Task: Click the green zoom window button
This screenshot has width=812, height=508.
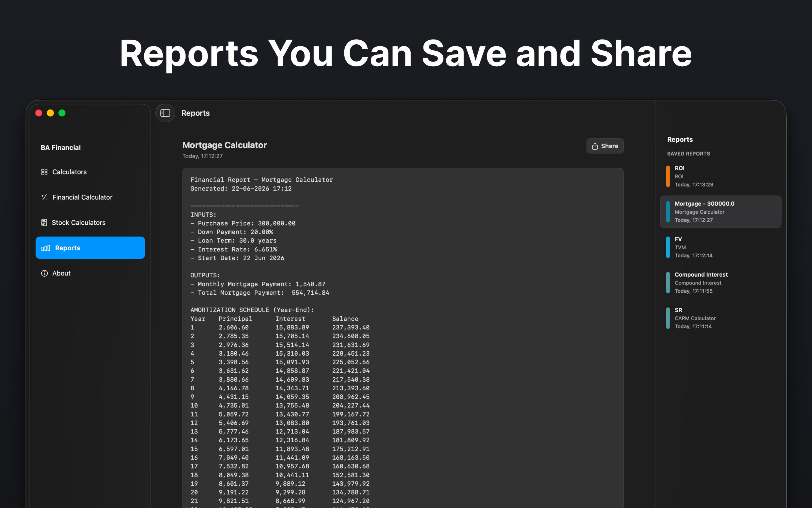Action: tap(62, 113)
